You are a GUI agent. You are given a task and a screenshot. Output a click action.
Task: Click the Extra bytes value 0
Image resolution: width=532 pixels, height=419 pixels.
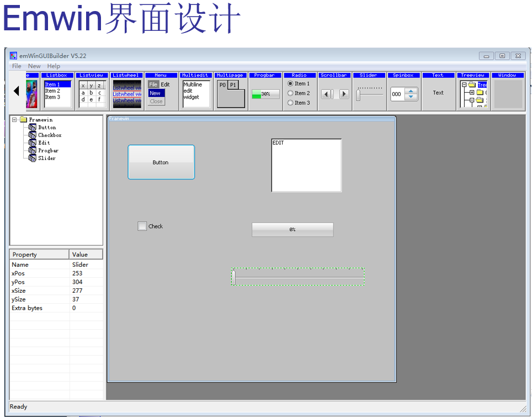(x=74, y=308)
